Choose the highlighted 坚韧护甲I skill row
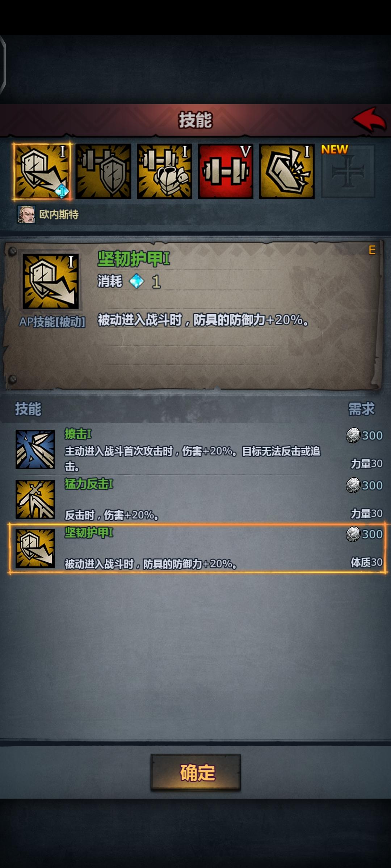The width and height of the screenshot is (391, 868). click(198, 548)
